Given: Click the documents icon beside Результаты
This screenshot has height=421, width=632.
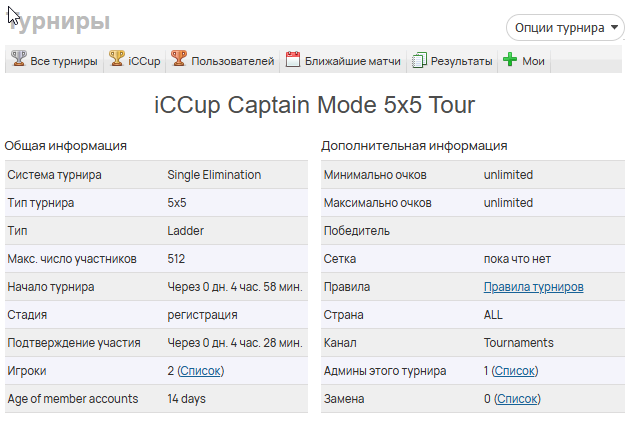Looking at the screenshot, I should coord(419,60).
